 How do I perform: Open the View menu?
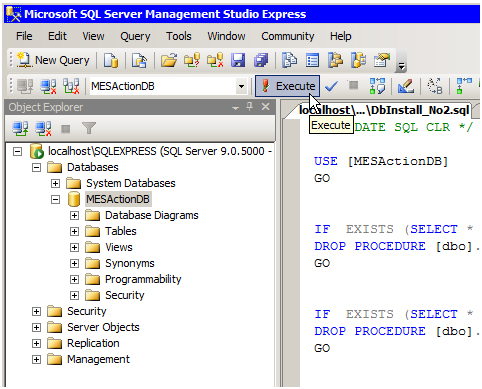pos(93,36)
